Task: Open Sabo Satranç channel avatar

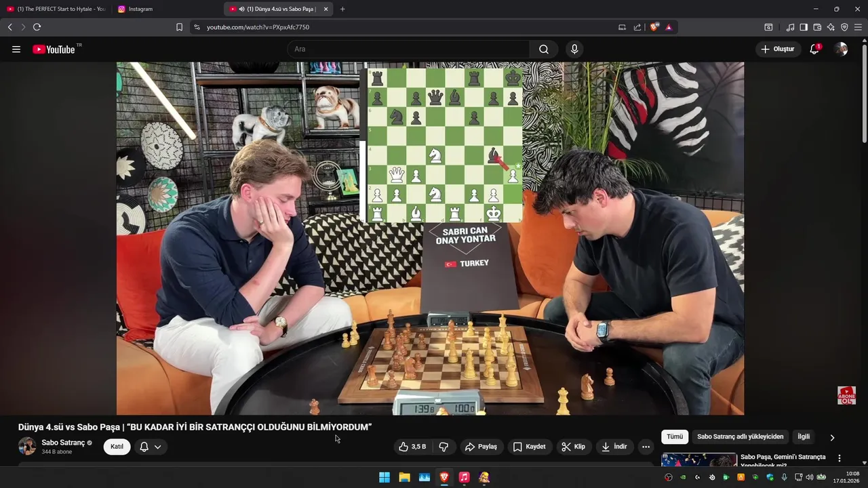Action: [x=27, y=446]
